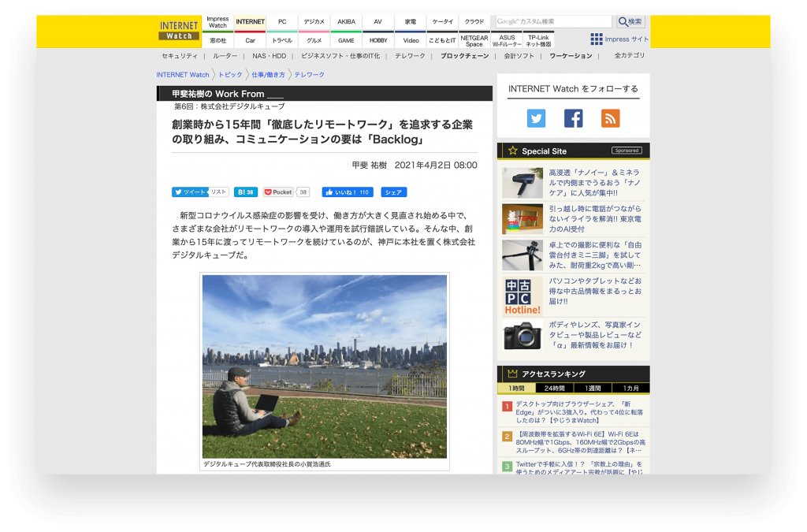Go to ブロックチェーン category link
807x532 pixels.
point(464,56)
